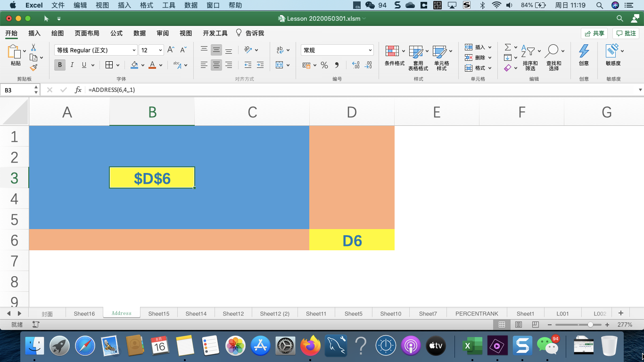This screenshot has width=644, height=362.
Task: Open Finder in the Dock
Action: (x=34, y=346)
